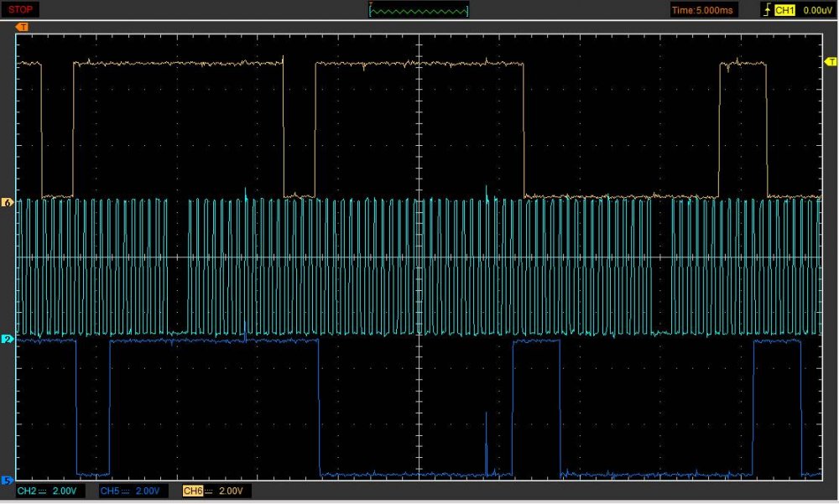Screen dimensions: 839x504
Task: Click the CH6 coupling symbol icon
Action: 207,491
